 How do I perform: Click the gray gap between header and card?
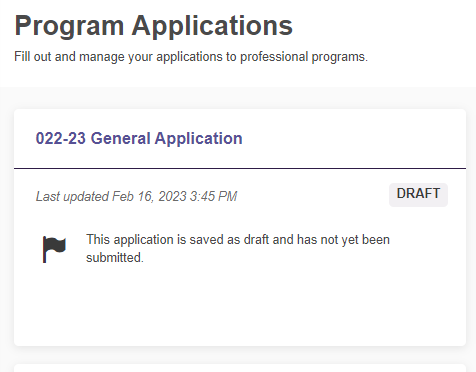[x=238, y=98]
